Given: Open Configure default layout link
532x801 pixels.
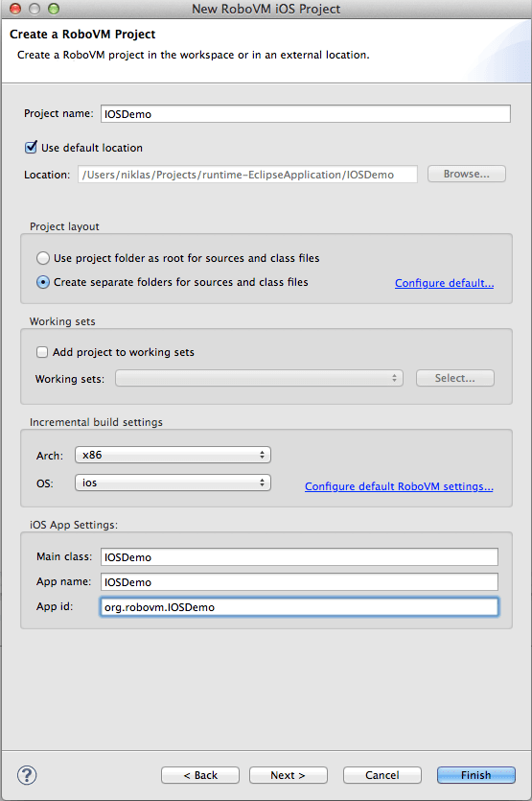Looking at the screenshot, I should (x=444, y=283).
